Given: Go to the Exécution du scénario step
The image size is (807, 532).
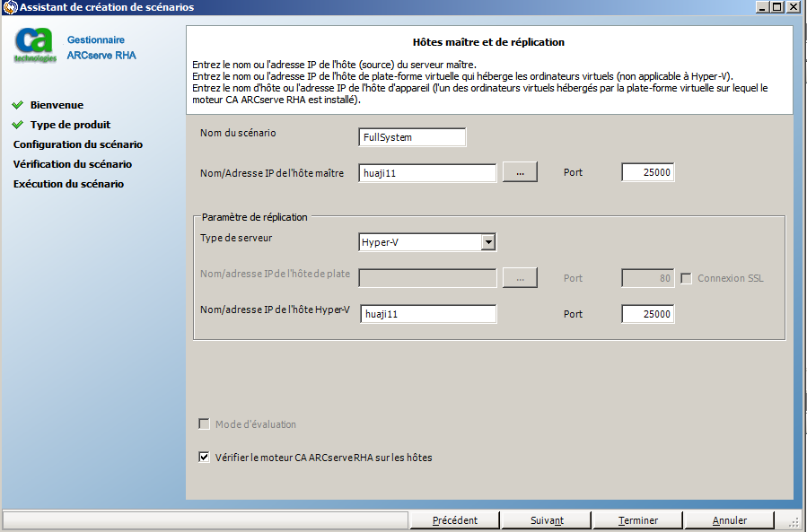Looking at the screenshot, I should [68, 184].
